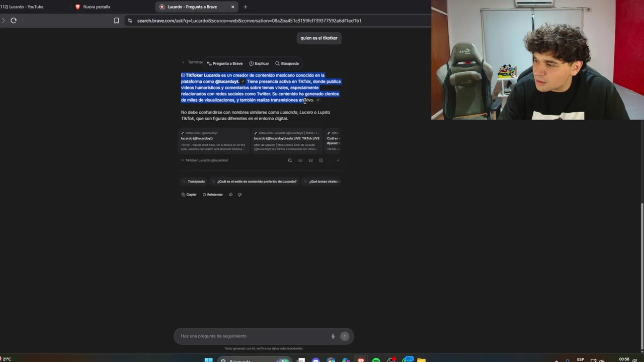Submit the follow-up question with arrow button
The height and width of the screenshot is (362, 644).
[x=345, y=336]
